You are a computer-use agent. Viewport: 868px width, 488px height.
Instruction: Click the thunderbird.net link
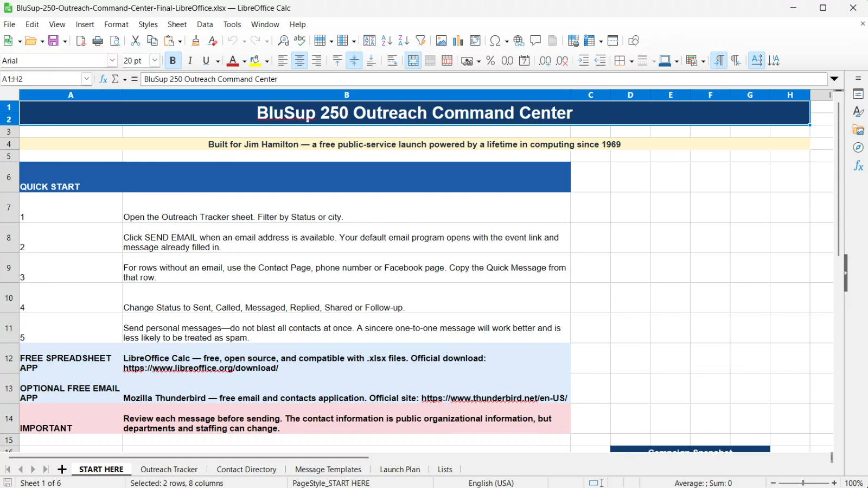(494, 398)
